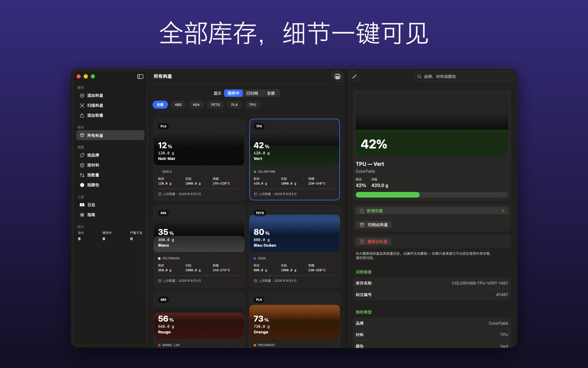Open the Noir Mat PLA spool card
This screenshot has width=588, height=368.
pyautogui.click(x=199, y=159)
